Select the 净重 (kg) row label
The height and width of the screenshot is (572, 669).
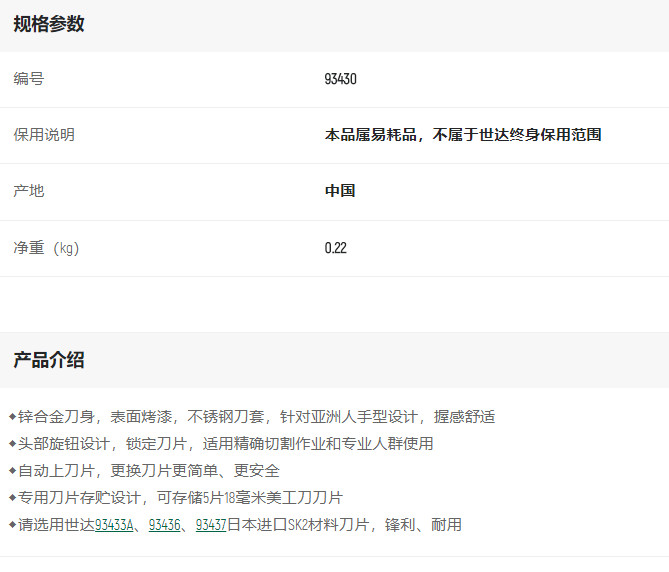tap(46, 248)
